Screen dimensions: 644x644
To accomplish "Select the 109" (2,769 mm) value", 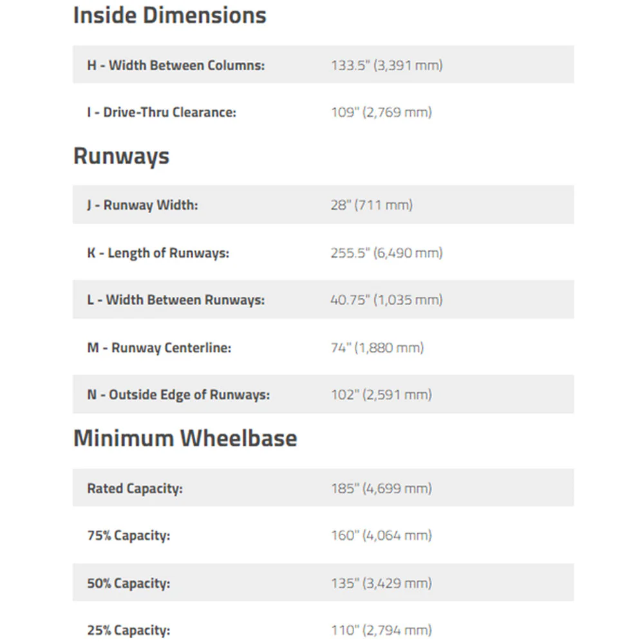I will tap(381, 112).
